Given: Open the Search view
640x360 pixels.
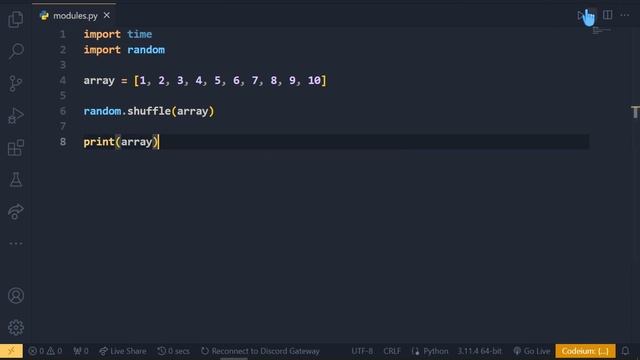Looking at the screenshot, I should (16, 51).
